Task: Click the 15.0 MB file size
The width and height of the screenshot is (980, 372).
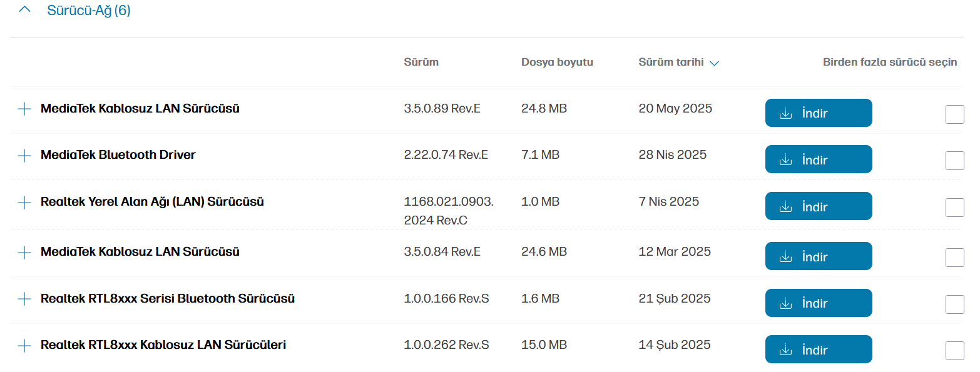Action: (x=544, y=345)
